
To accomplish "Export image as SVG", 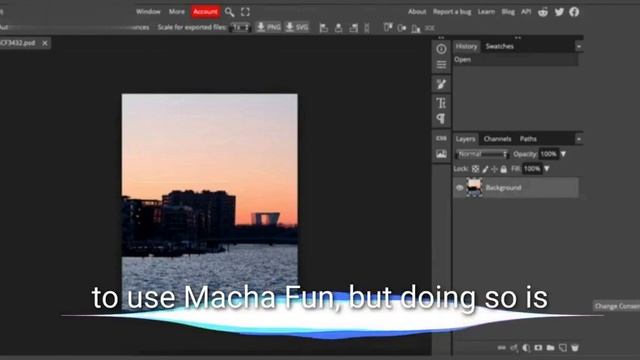I will 296,27.
